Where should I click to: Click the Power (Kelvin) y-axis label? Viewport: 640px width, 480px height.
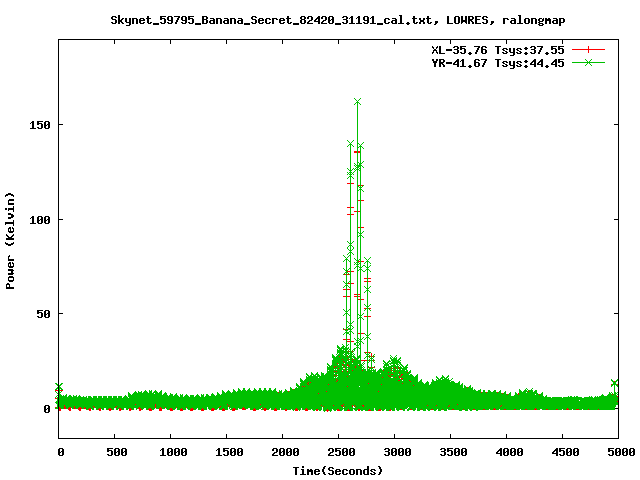click(10, 241)
